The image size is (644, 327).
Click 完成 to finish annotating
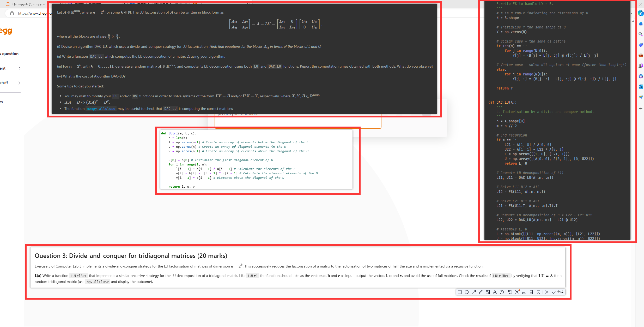click(x=560, y=292)
